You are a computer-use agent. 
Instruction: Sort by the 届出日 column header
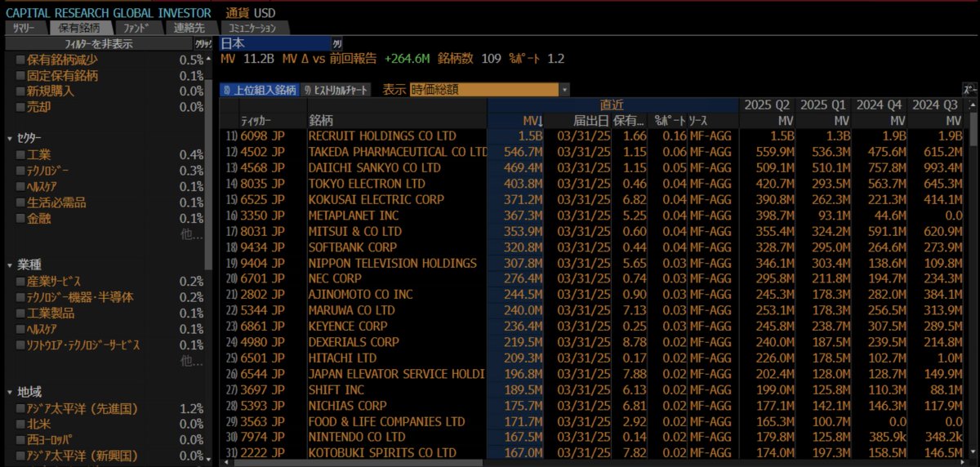[578, 121]
